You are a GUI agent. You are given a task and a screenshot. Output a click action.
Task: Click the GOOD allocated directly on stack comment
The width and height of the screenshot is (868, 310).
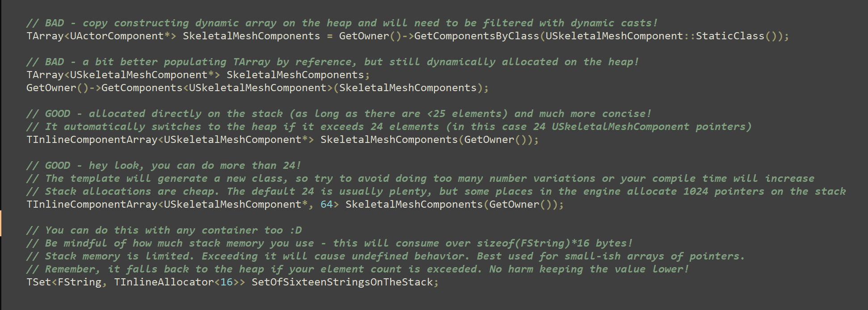tap(339, 114)
